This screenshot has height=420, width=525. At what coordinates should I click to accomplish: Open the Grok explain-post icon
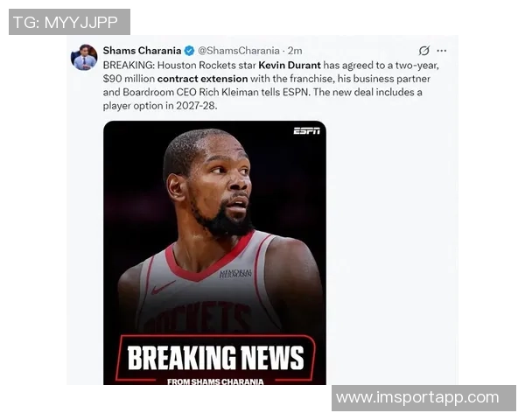423,51
